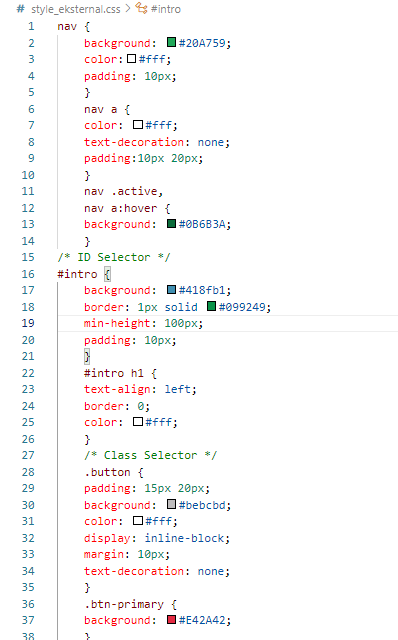Viewport: 398px width, 640px height.
Task: Select the #intro breadcrumb symbol
Action: pyautogui.click(x=166, y=9)
